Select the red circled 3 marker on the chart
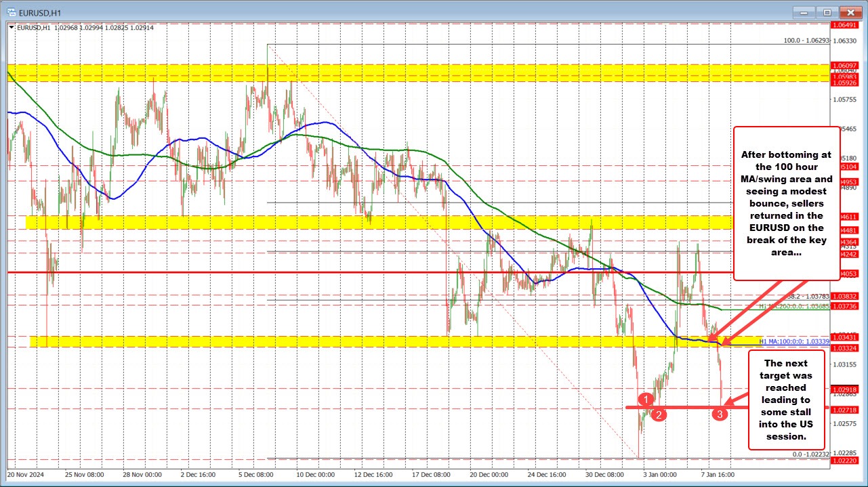Image resolution: width=868 pixels, height=487 pixels. click(x=720, y=413)
